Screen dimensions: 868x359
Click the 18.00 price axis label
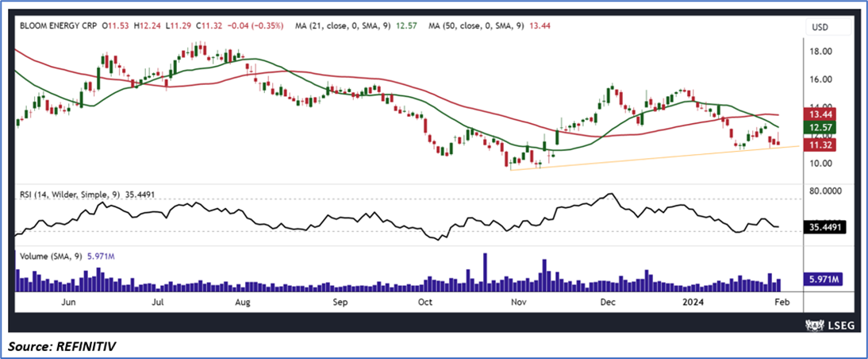(821, 52)
